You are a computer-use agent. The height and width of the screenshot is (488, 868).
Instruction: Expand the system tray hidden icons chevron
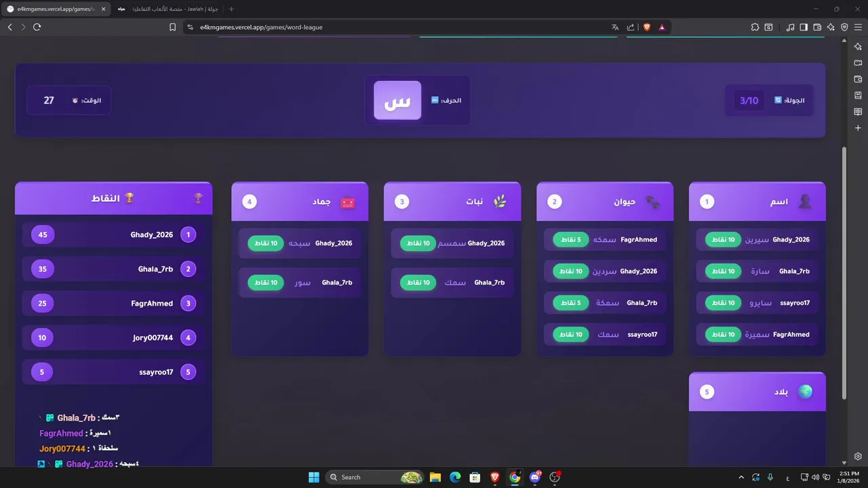[741, 477]
